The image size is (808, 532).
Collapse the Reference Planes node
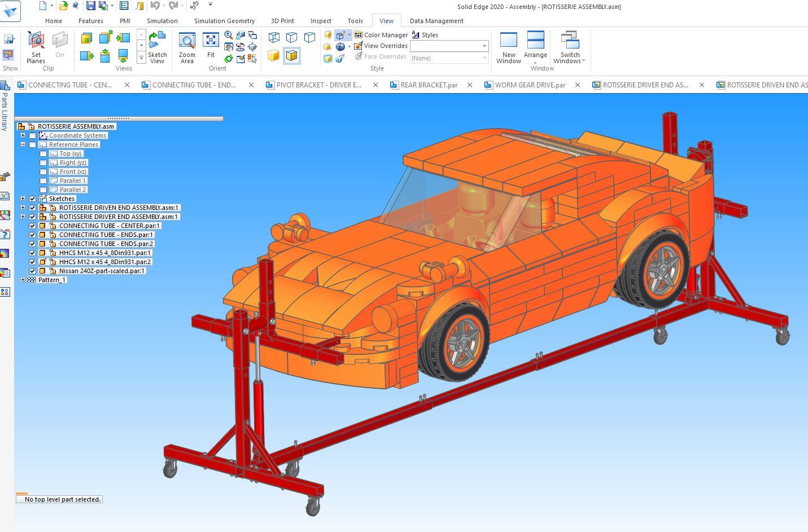tap(23, 144)
